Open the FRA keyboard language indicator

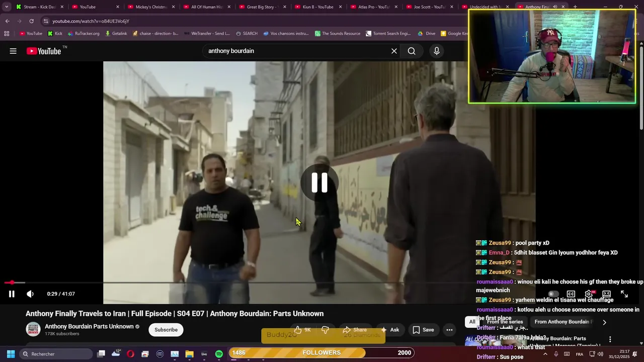pos(580,354)
